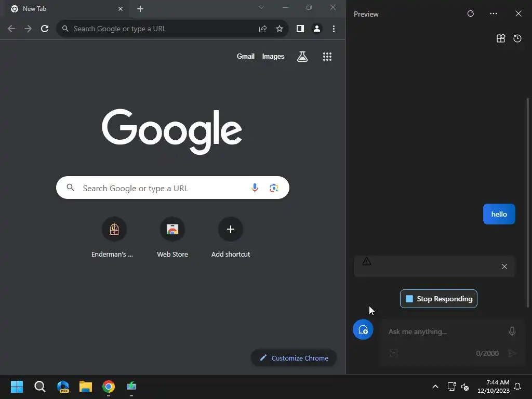Viewport: 532px width, 399px height.
Task: Open File Explorer from taskbar
Action: pyautogui.click(x=86, y=387)
